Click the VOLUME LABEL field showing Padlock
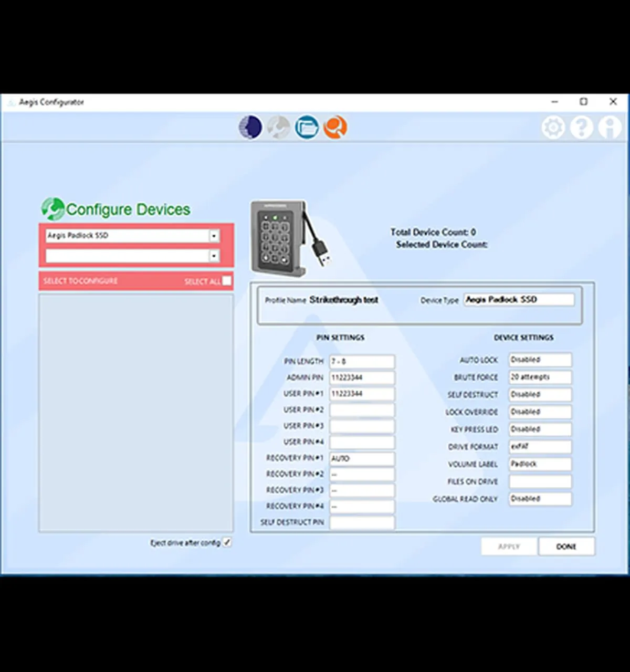The image size is (630, 672). coord(540,464)
